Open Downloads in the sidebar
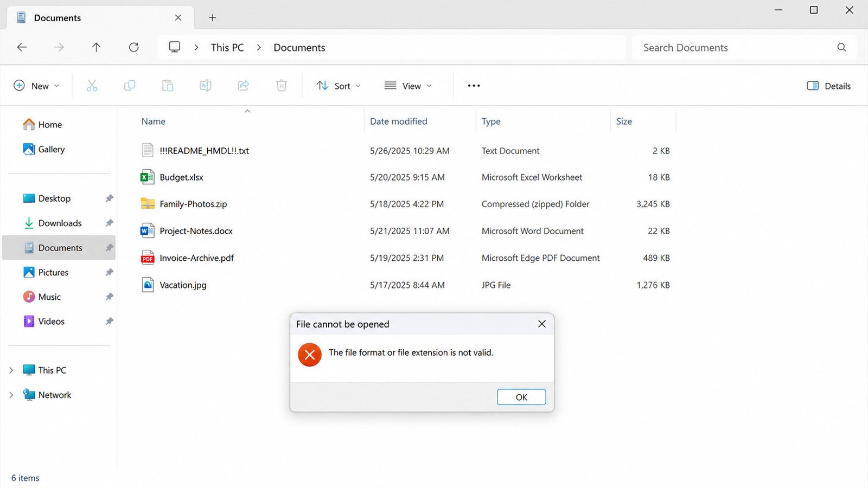868x488 pixels. tap(60, 223)
